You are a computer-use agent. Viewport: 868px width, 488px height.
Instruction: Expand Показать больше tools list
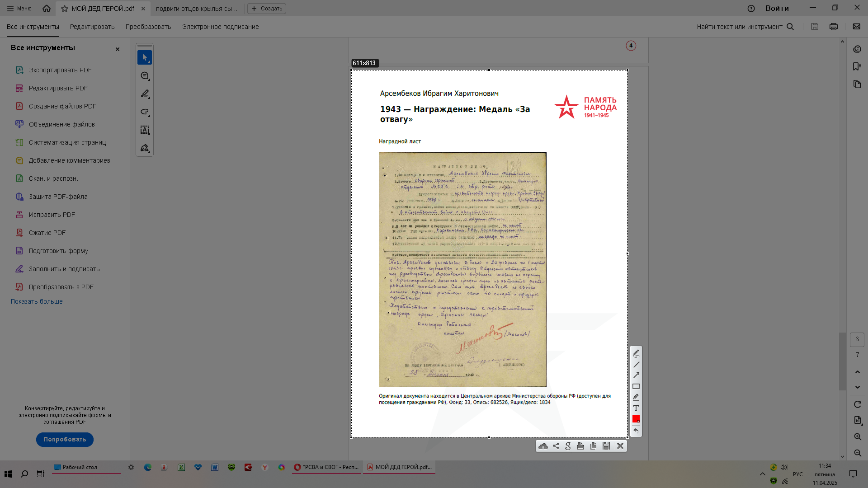click(x=37, y=301)
